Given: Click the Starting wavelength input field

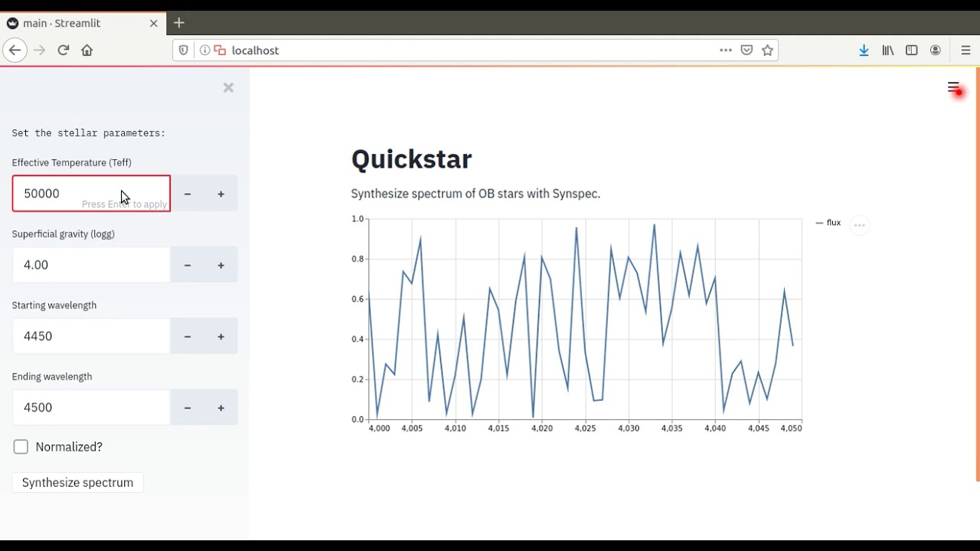Looking at the screenshot, I should point(91,336).
